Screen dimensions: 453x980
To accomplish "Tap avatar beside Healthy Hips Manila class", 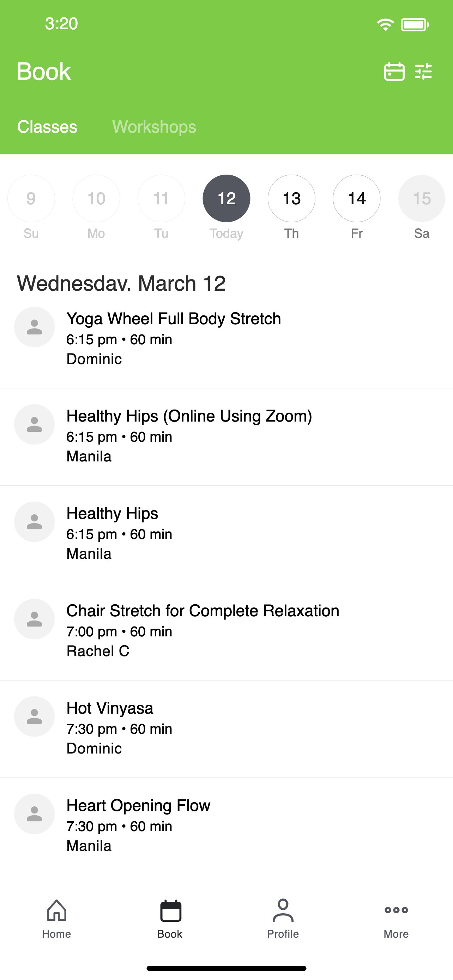I will coord(34,522).
